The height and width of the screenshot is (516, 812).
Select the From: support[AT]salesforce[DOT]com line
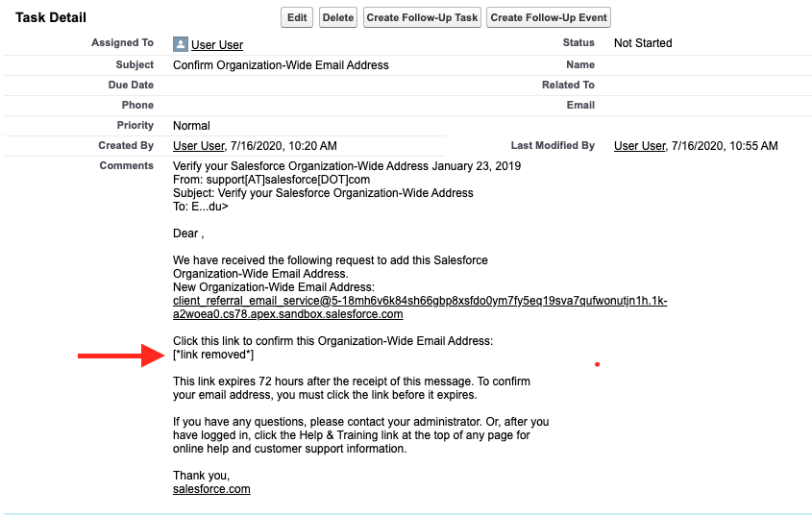tap(271, 180)
